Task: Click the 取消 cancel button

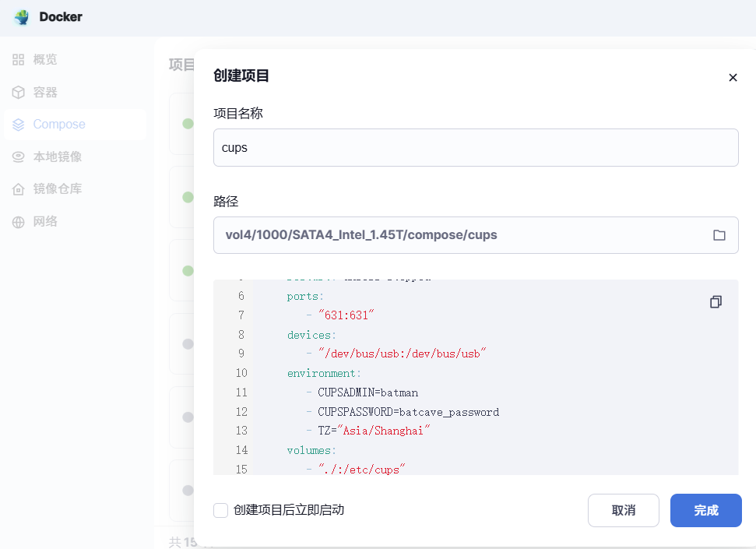Action: (624, 510)
